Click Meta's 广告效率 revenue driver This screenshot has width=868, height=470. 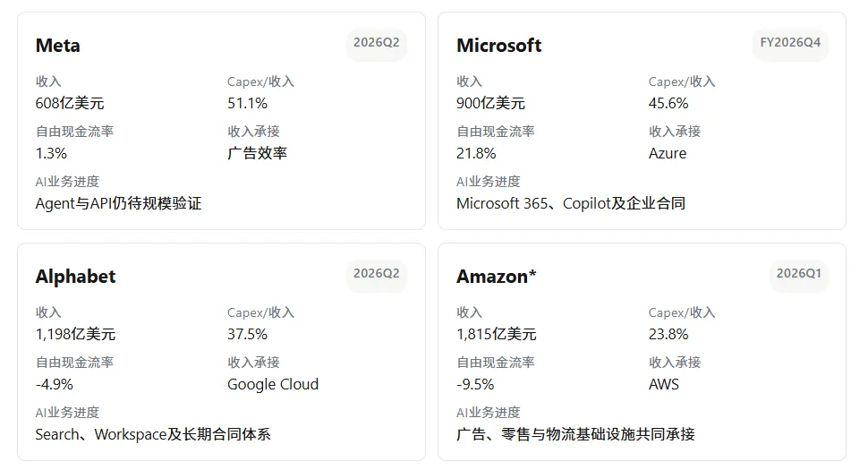click(x=258, y=153)
